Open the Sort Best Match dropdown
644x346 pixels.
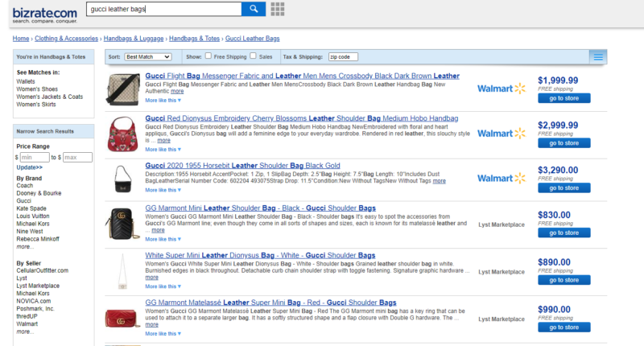click(x=148, y=56)
